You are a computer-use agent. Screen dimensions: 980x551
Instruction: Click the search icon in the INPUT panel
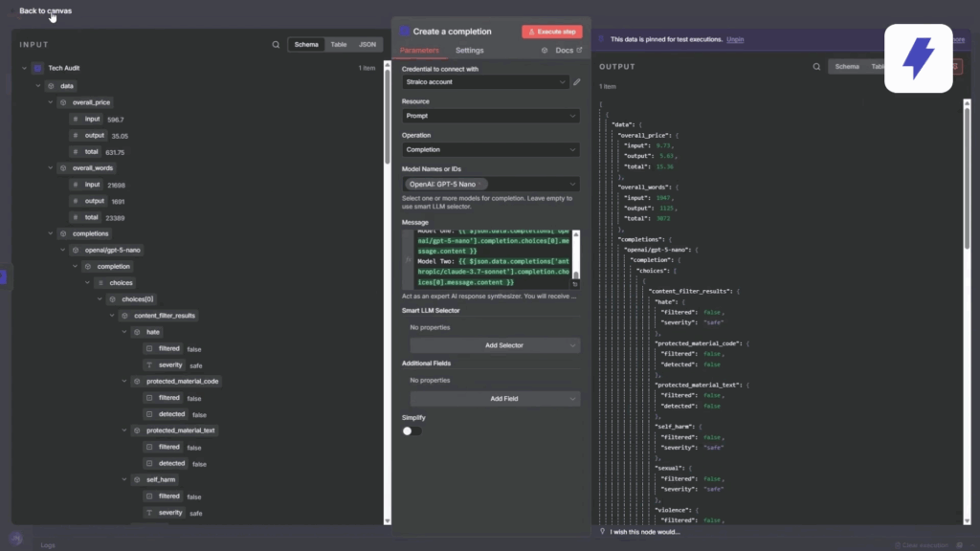pyautogui.click(x=276, y=45)
